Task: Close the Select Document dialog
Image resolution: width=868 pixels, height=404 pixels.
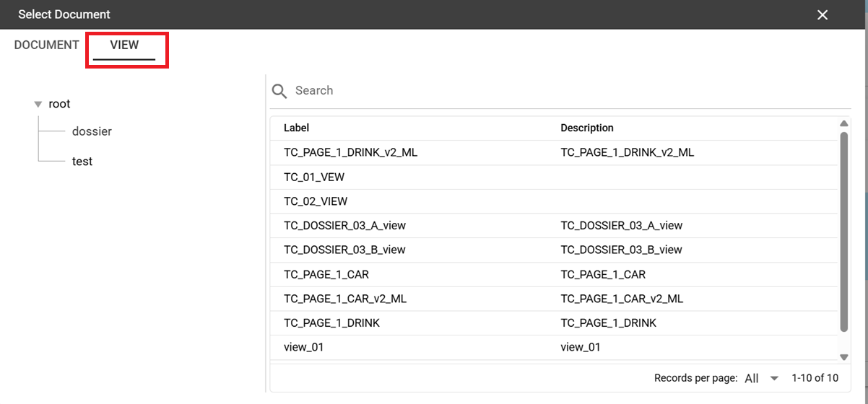Action: coord(822,14)
